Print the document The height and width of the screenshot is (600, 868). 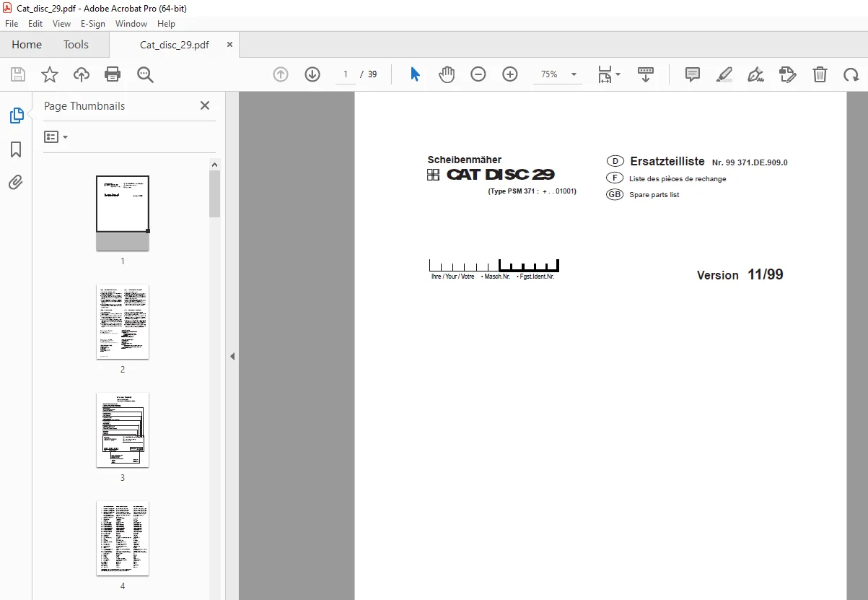pyautogui.click(x=113, y=74)
